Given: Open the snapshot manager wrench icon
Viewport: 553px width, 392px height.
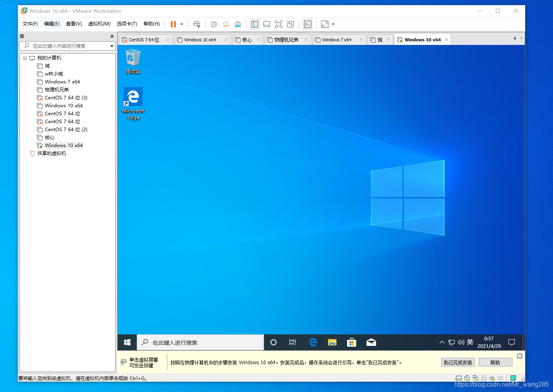Looking at the screenshot, I should (x=238, y=24).
